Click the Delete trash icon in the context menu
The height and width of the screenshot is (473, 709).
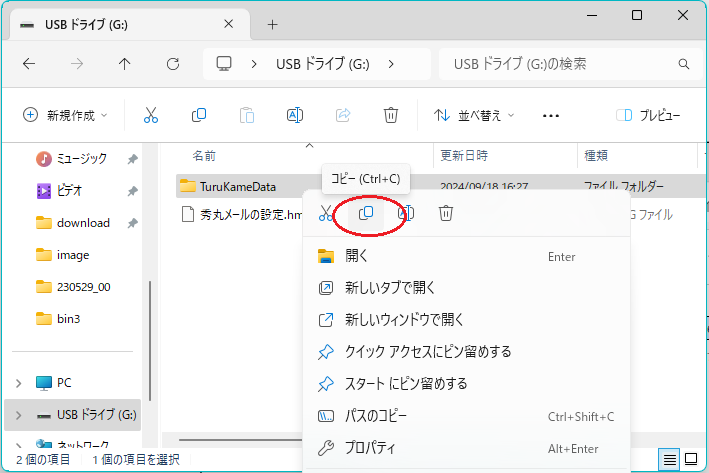point(446,213)
